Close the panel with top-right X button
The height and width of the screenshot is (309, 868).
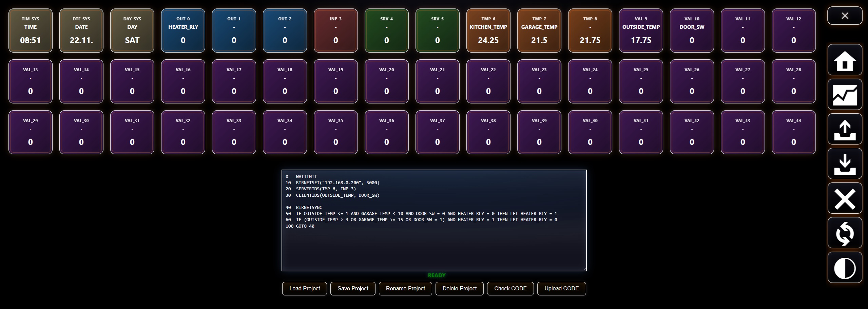[845, 16]
